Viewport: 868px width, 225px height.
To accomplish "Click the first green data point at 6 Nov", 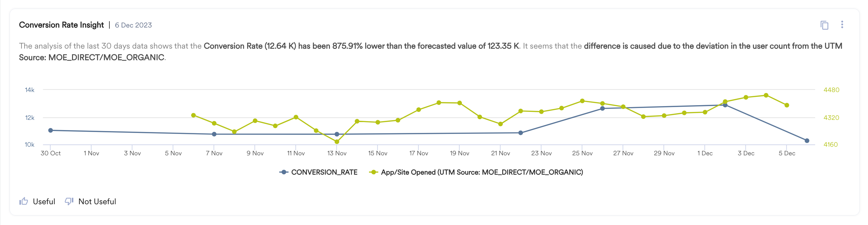I will pyautogui.click(x=193, y=115).
